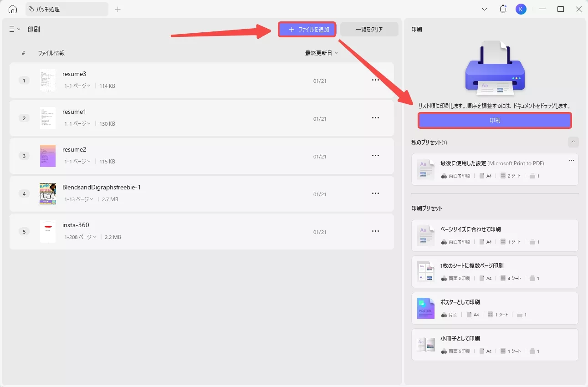This screenshot has width=588, height=387.
Task: Select the file name BlendsandDigraphsfreebie-1
Action: click(x=102, y=187)
